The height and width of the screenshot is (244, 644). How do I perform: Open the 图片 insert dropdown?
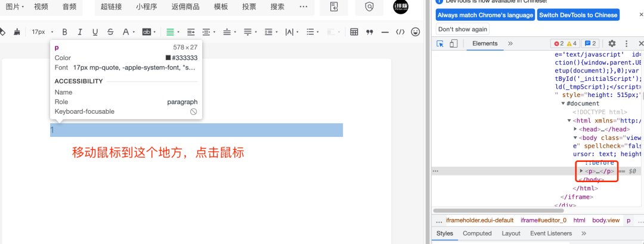click(x=15, y=7)
